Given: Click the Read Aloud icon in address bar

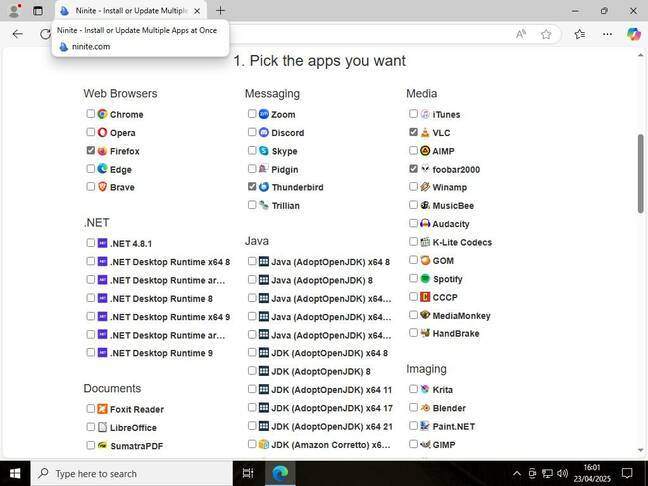Looking at the screenshot, I should click(x=521, y=34).
